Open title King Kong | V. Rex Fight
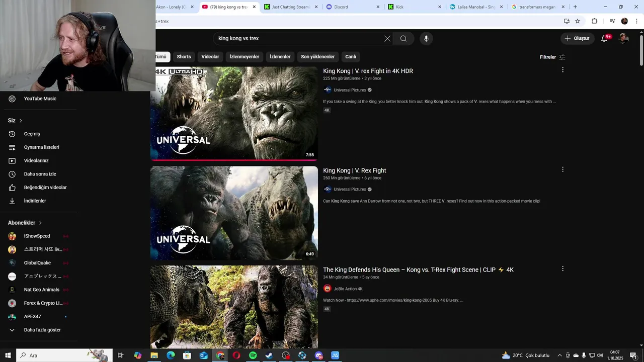This screenshot has height=362, width=644. tap(355, 171)
